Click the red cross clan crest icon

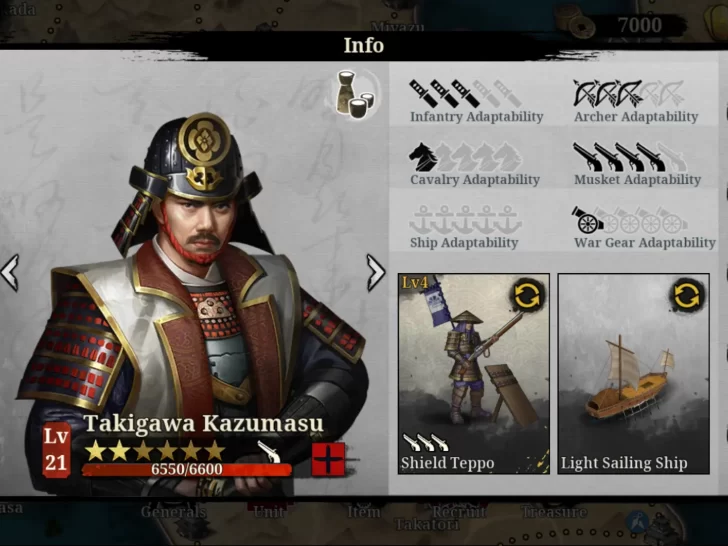click(x=328, y=459)
